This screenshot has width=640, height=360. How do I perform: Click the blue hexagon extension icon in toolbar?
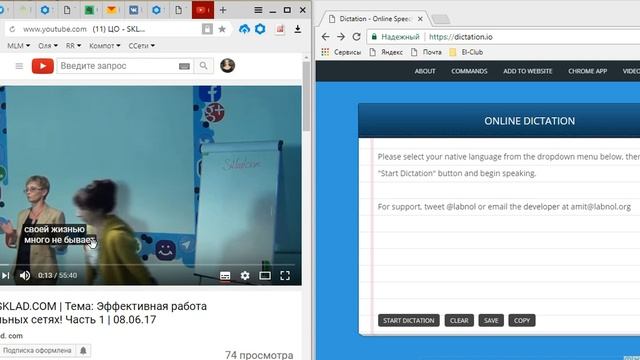(260, 29)
